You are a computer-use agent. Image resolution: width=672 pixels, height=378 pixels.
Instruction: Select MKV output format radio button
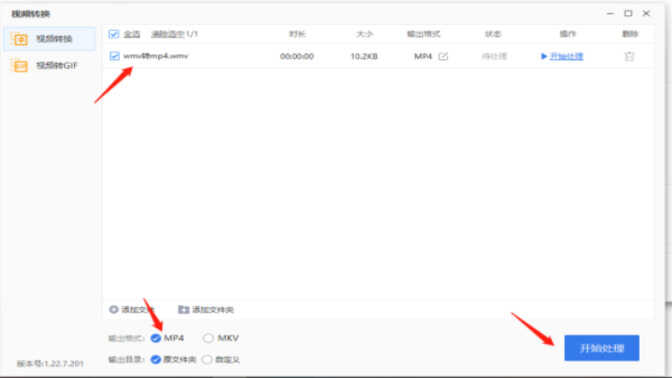point(208,338)
